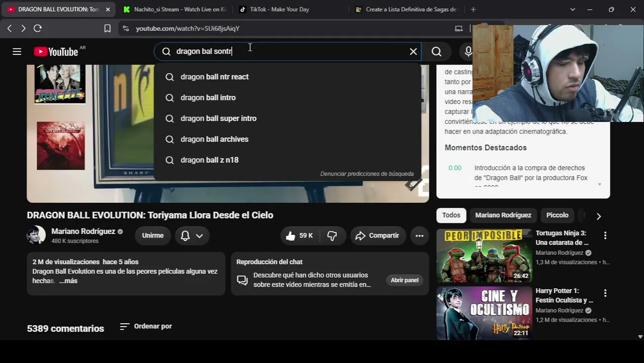Open Mariano Rodríguez channel name link
The image size is (644, 363).
click(83, 231)
